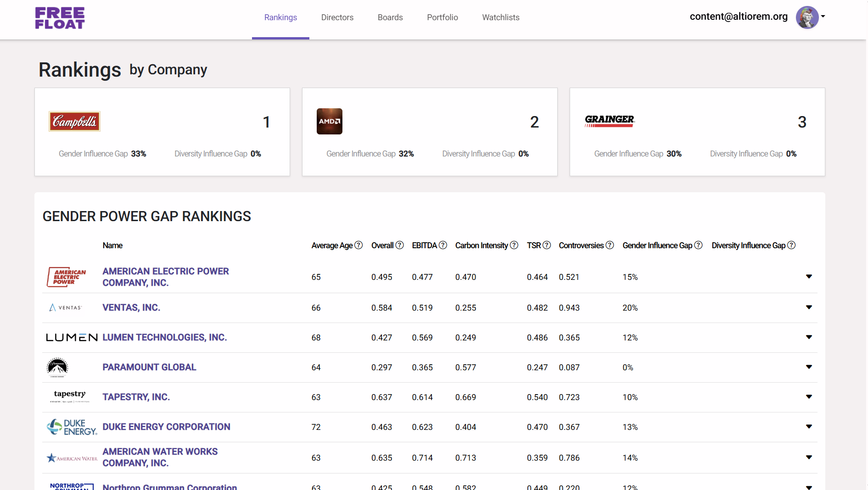Click the Diversity Influence Gap help icon
This screenshot has width=868, height=490.
click(x=791, y=245)
